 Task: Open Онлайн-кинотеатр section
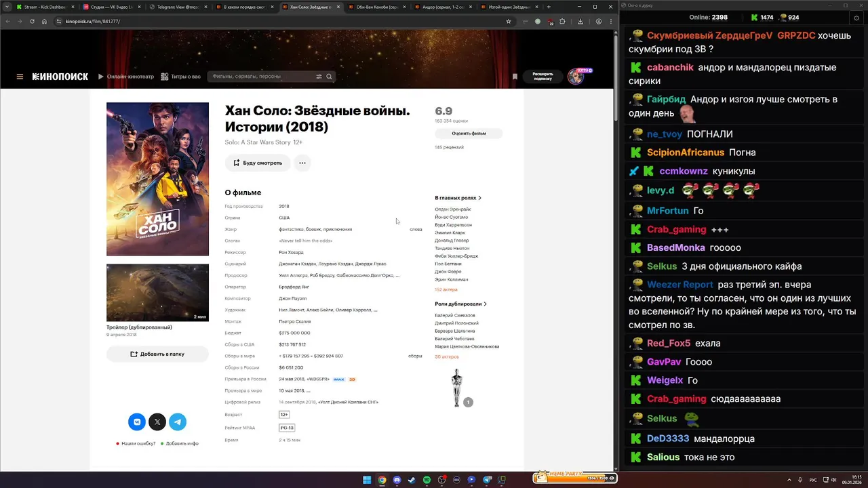pos(126,77)
